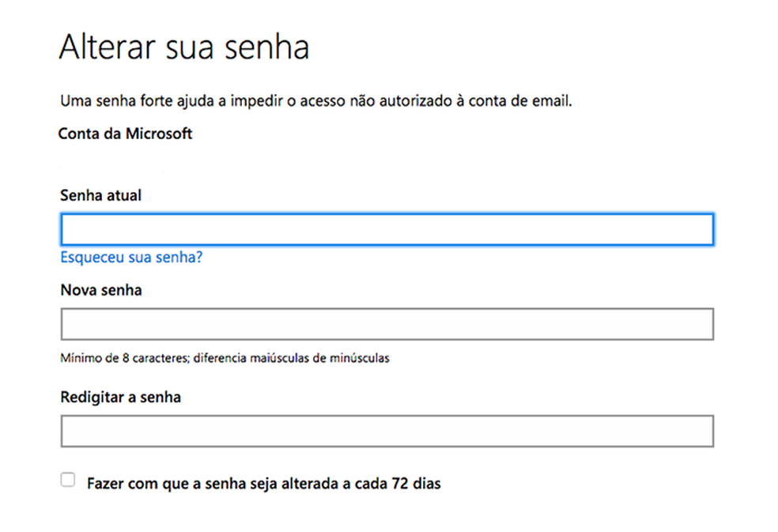Screen dimensions: 778x532
Task: Open the Esqueceu sua senha? link
Action: point(131,258)
